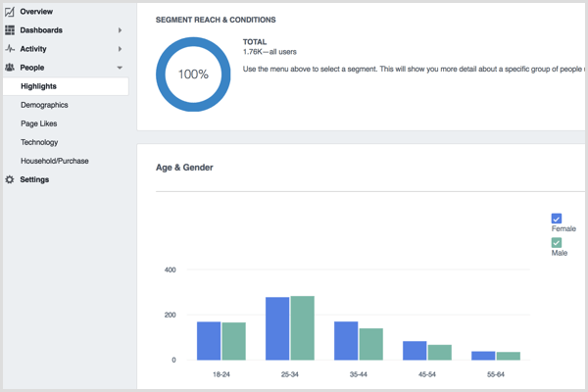This screenshot has height=392, width=588.
Task: Open the Overview menu item
Action: point(36,12)
